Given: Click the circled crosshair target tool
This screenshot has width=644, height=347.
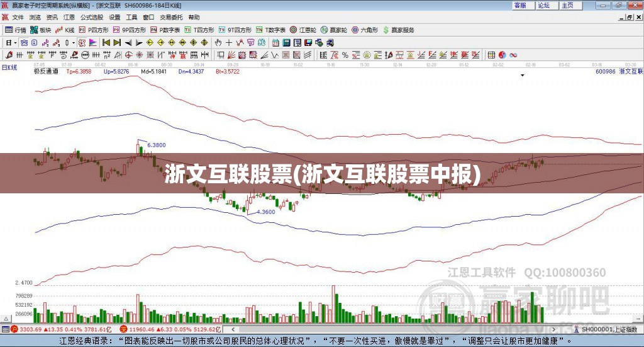Looking at the screenshot, I should coord(128,55).
